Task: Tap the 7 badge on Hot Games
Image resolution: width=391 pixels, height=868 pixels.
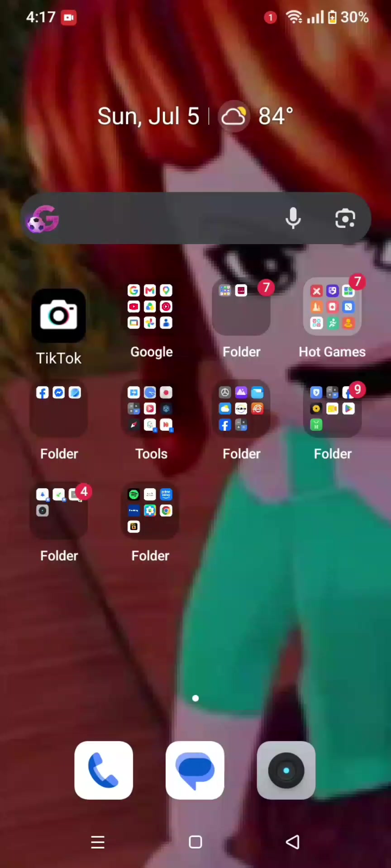Action: pos(358,282)
